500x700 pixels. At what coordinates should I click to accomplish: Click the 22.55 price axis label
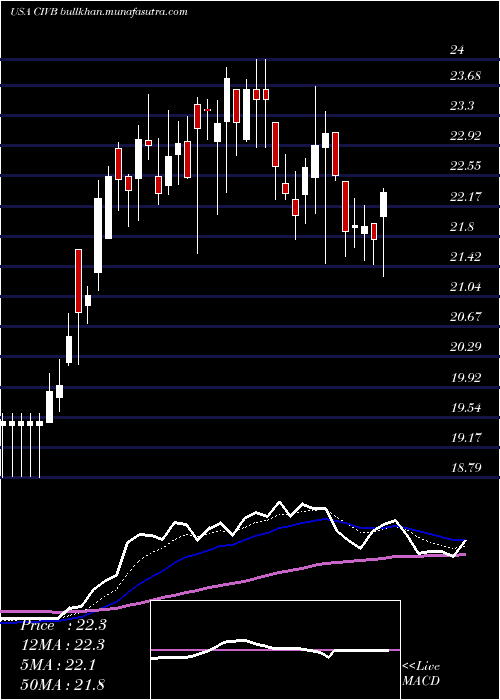[465, 166]
